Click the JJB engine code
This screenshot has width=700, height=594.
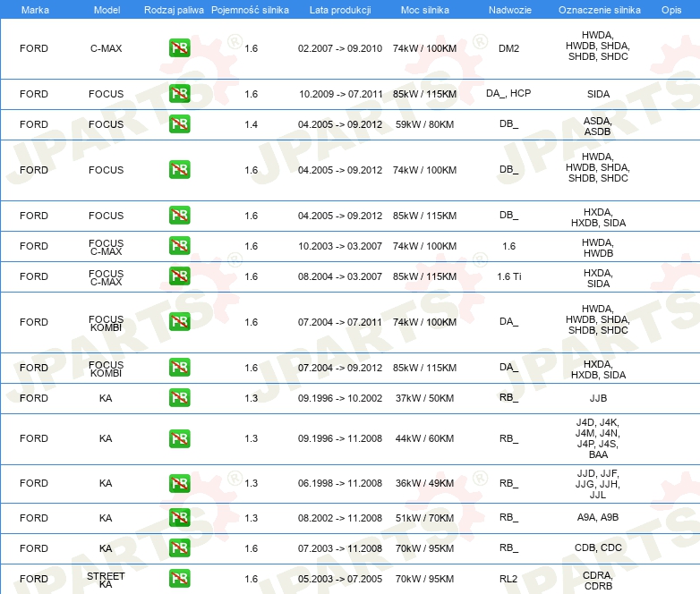click(x=598, y=398)
